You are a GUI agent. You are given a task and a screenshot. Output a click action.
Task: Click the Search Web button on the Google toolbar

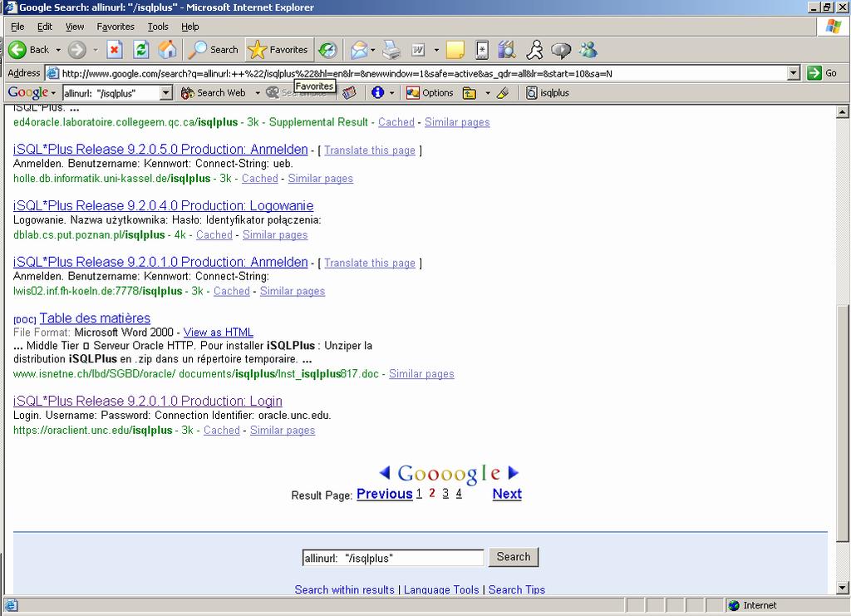click(x=214, y=93)
